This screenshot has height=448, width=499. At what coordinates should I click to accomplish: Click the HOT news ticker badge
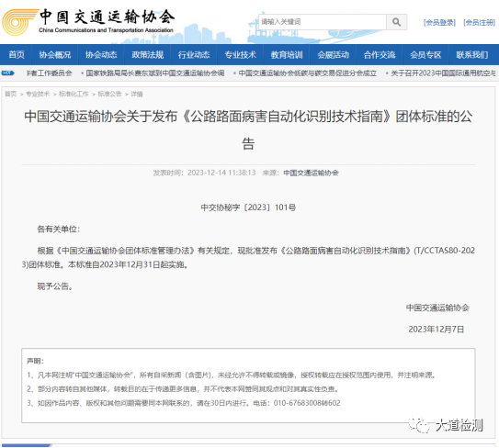pyautogui.click(x=7, y=73)
